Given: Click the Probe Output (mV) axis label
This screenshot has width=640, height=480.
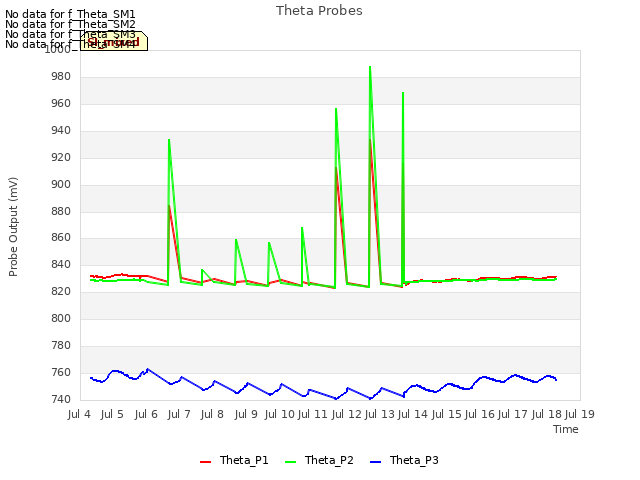Looking at the screenshot, I should (x=13, y=227).
